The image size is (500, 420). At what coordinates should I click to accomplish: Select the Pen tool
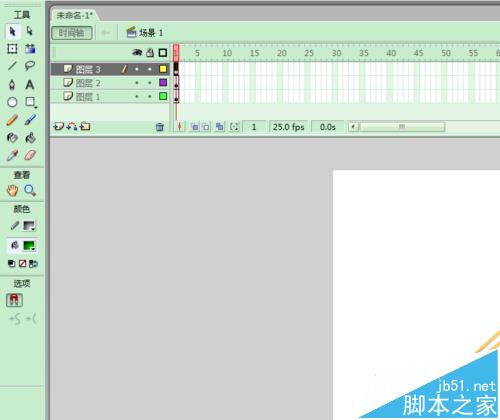click(x=12, y=85)
